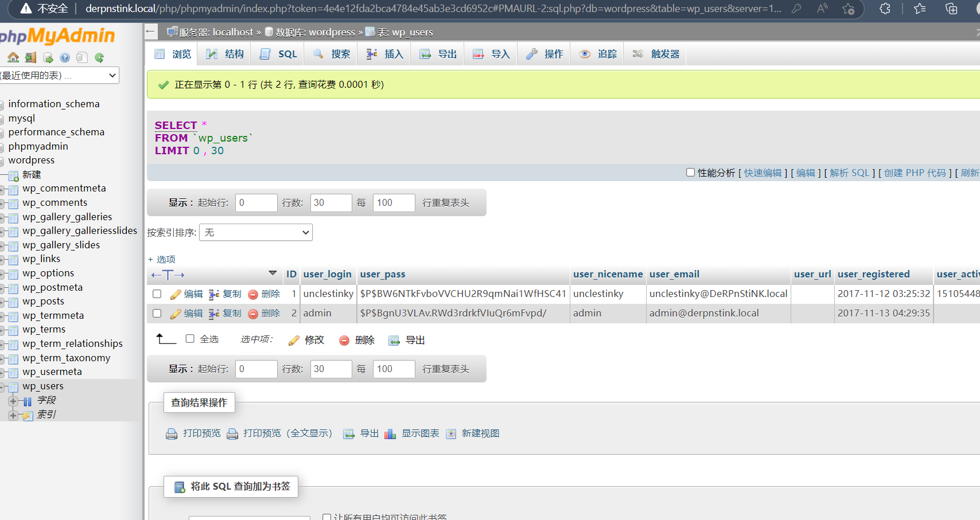Viewport: 980px width, 520px height.
Task: Open the SQL tab
Action: pyautogui.click(x=278, y=54)
